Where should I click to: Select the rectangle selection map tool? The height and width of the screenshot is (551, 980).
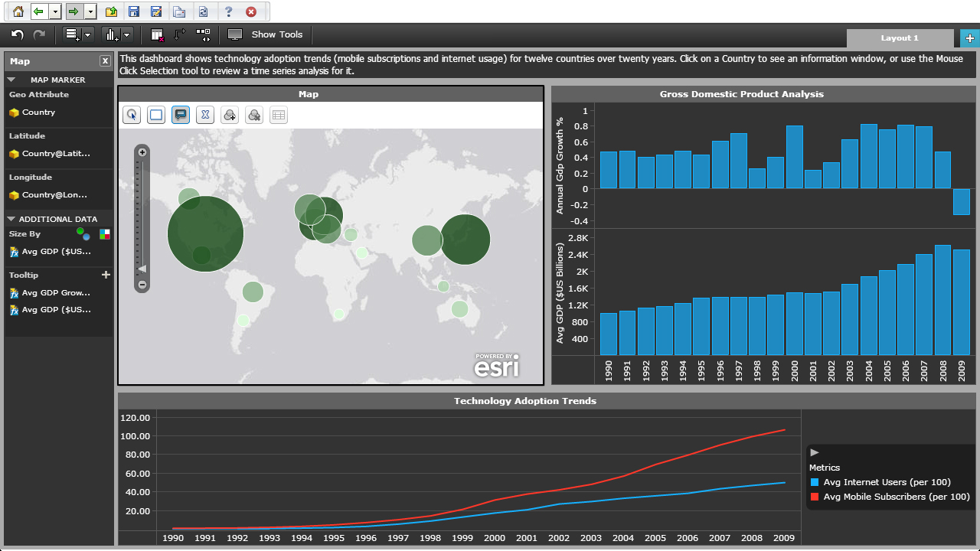156,115
